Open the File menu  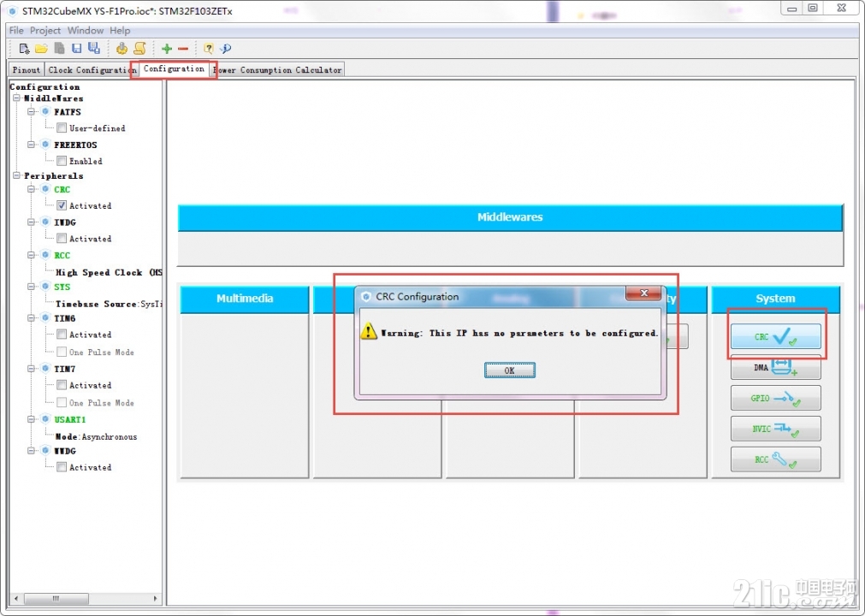click(16, 30)
